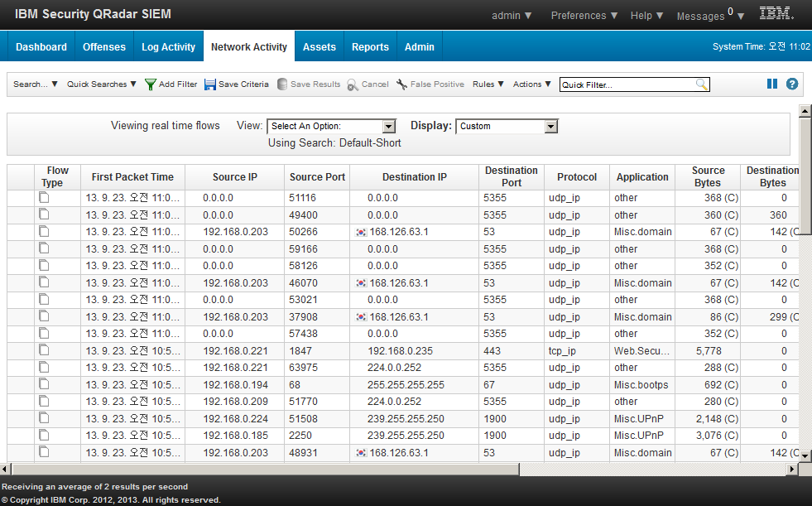
Task: Pause real time flow streaming
Action: point(771,84)
